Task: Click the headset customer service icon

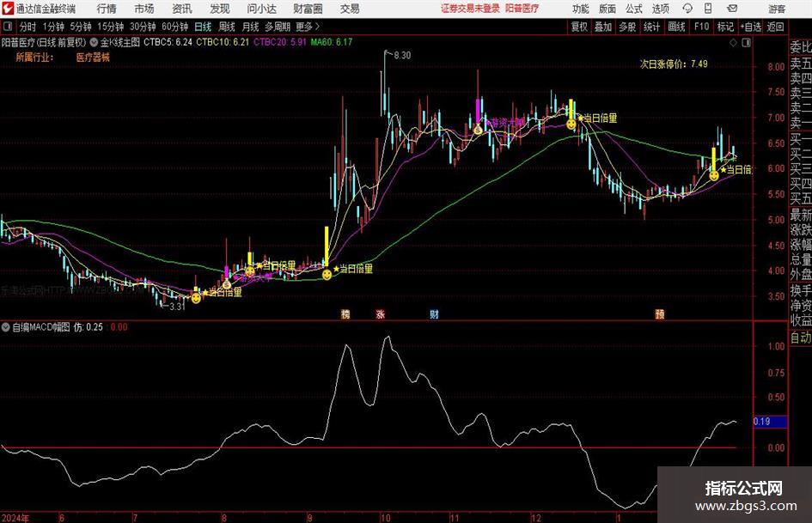Action: (687, 9)
